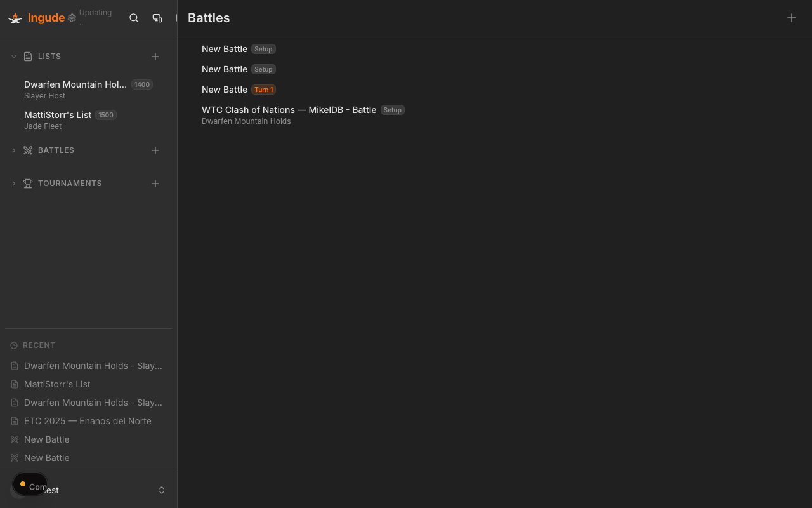The height and width of the screenshot is (508, 812).
Task: Open WTC Clash of Nations — MikelDB battle
Action: 289,110
